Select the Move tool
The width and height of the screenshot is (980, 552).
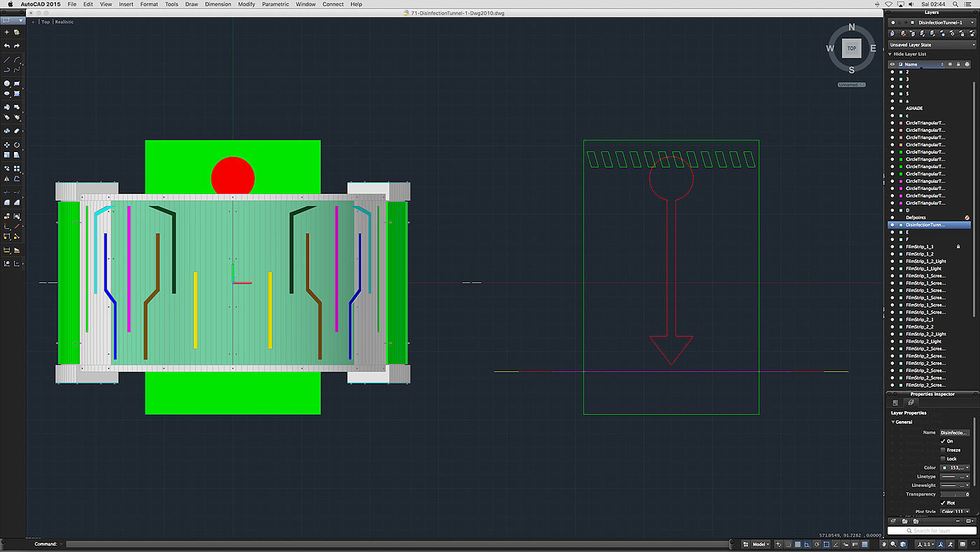pos(7,145)
